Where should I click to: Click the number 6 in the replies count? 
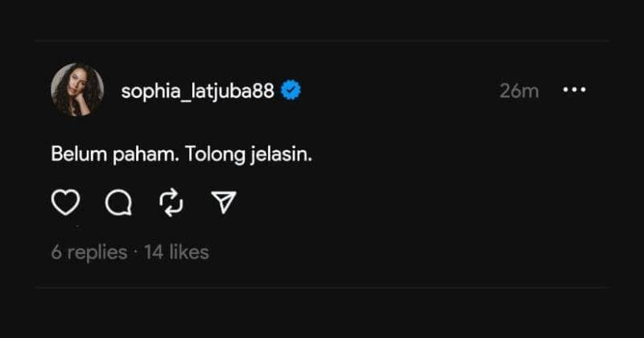[x=56, y=252]
